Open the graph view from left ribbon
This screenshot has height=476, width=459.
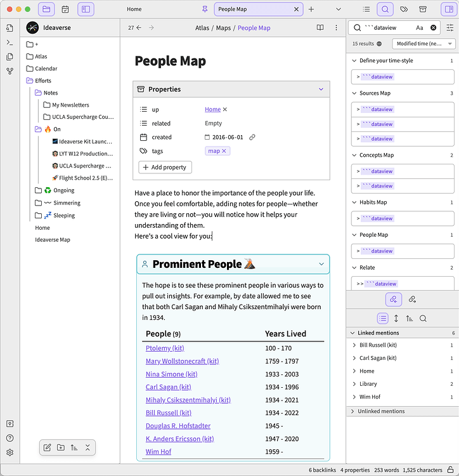point(10,71)
